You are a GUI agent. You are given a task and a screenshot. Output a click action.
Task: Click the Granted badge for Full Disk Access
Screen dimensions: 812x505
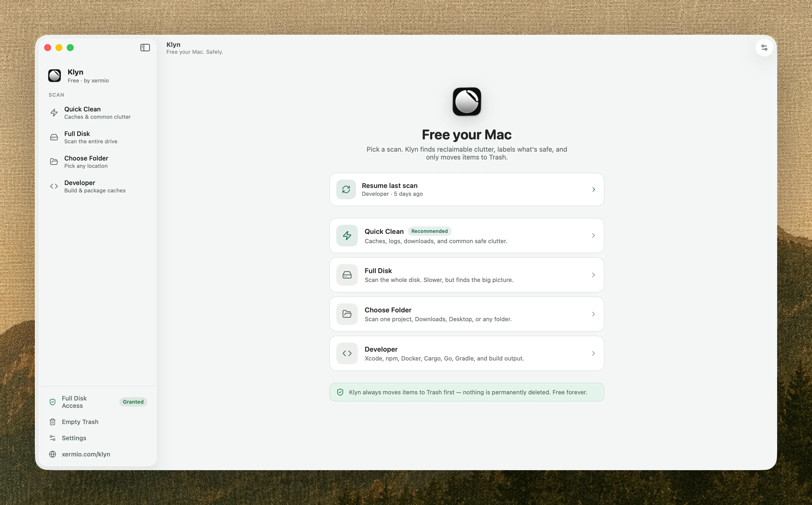click(x=133, y=402)
